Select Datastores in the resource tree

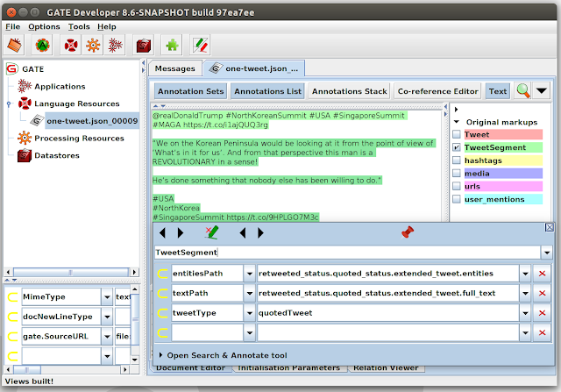(57, 155)
